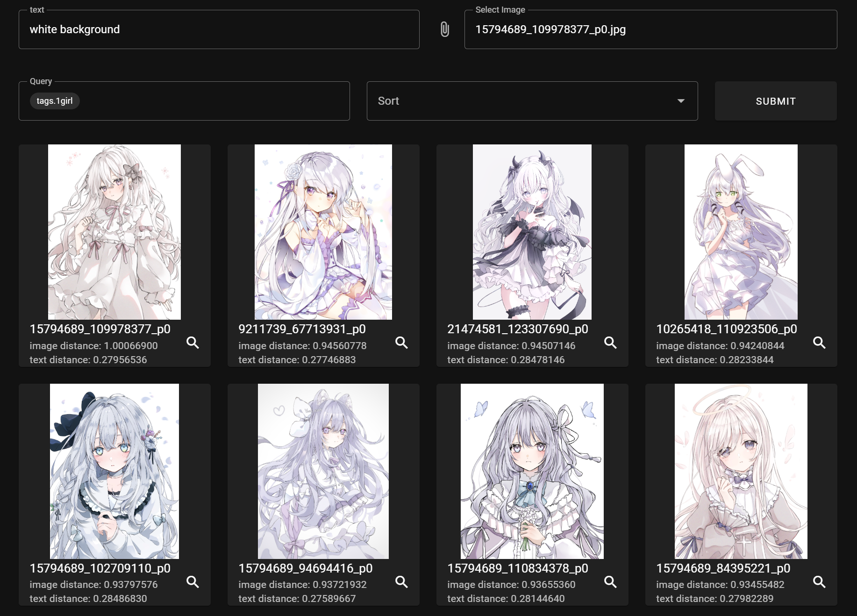The width and height of the screenshot is (857, 616).
Task: Open thumbnail of girl with demon horns
Action: click(x=532, y=232)
